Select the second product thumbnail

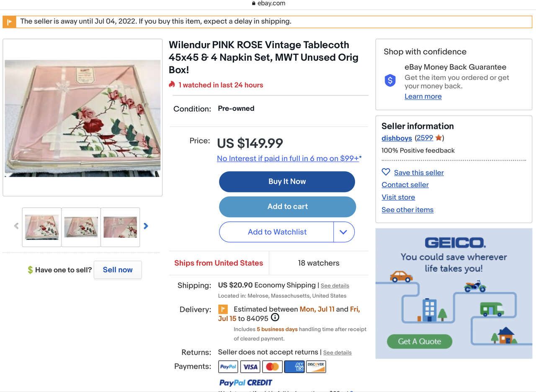(81, 227)
